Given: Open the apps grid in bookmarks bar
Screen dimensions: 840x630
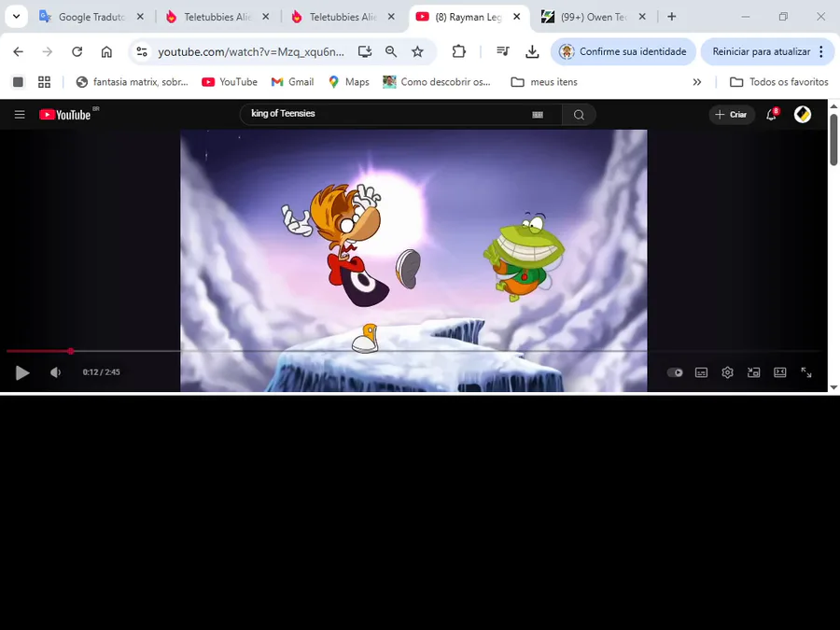Looking at the screenshot, I should tap(45, 82).
